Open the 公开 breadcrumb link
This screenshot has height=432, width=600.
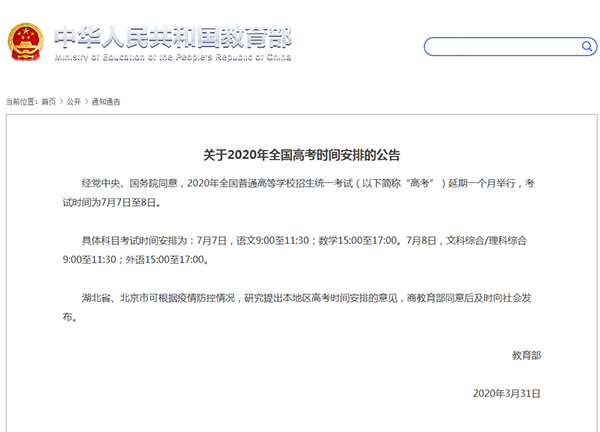pyautogui.click(x=74, y=102)
